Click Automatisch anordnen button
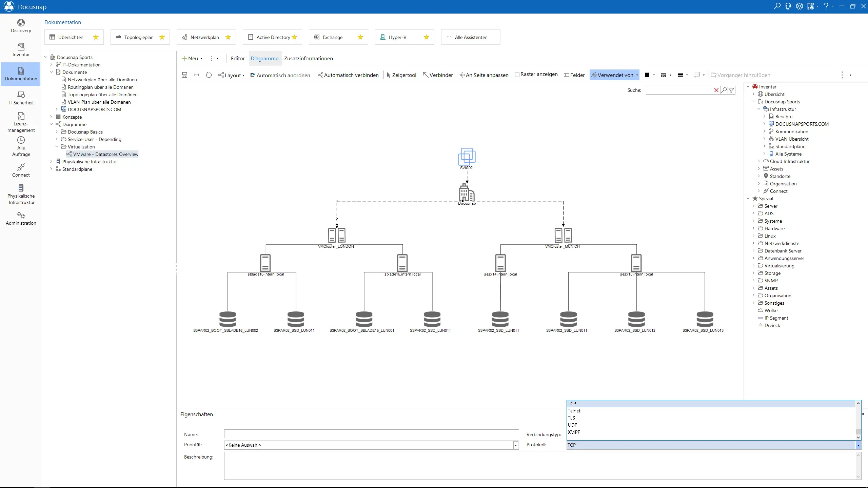Viewport: 868px width, 488px height. [x=280, y=75]
